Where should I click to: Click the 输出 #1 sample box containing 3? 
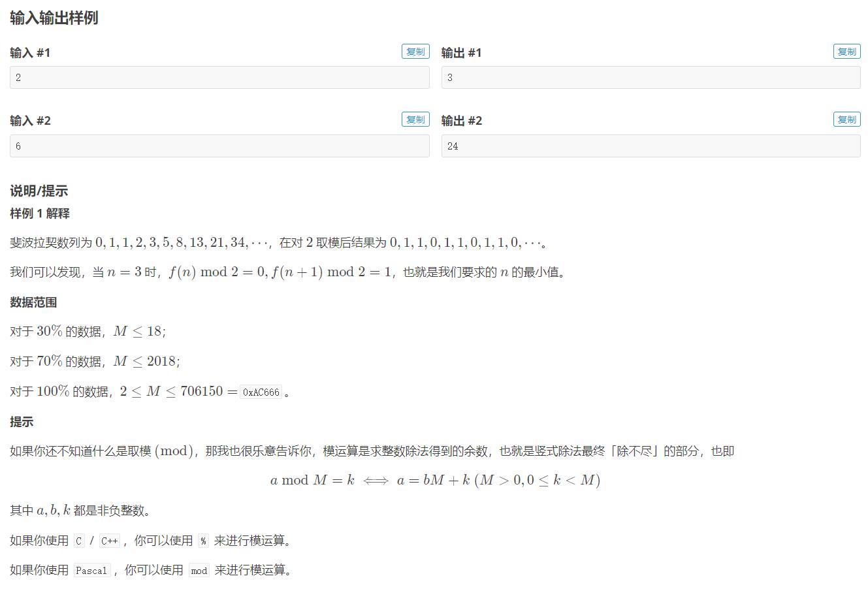pyautogui.click(x=651, y=77)
